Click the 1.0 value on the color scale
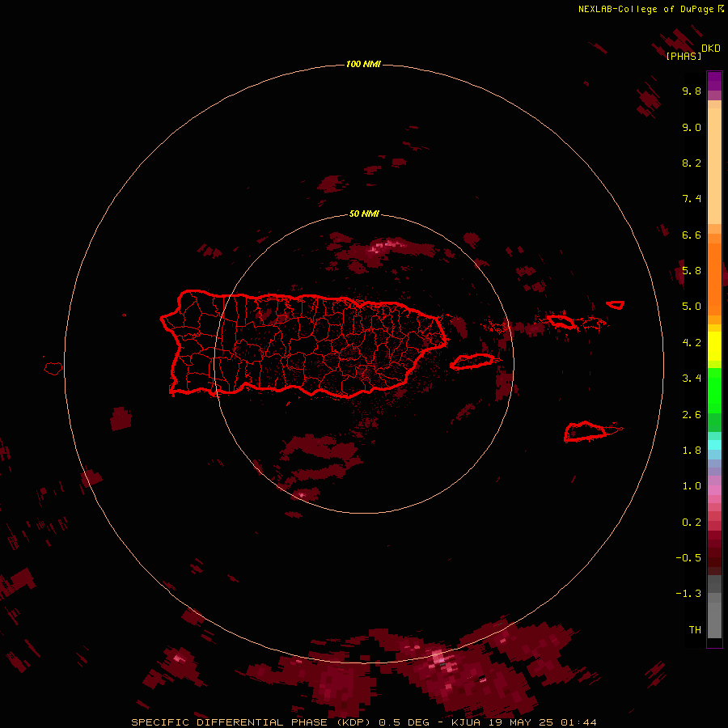The image size is (728, 728). [x=692, y=486]
